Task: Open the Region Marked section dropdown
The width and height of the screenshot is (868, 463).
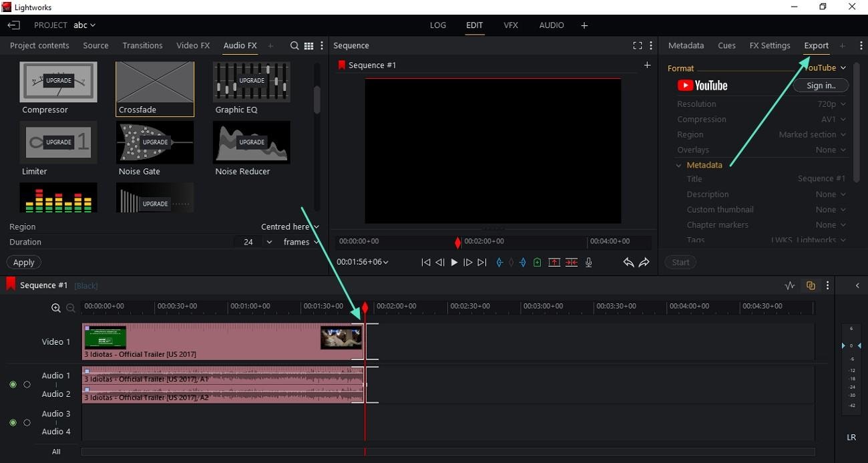Action: (x=812, y=135)
